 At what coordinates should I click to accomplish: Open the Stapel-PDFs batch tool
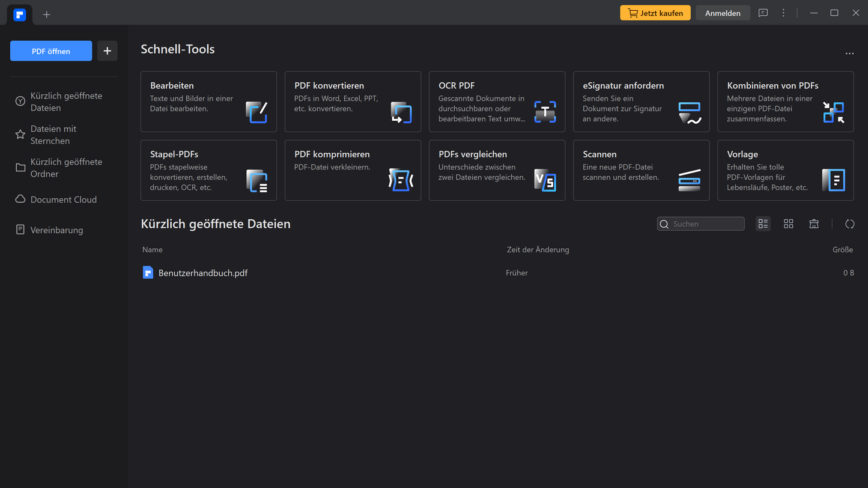pos(208,170)
